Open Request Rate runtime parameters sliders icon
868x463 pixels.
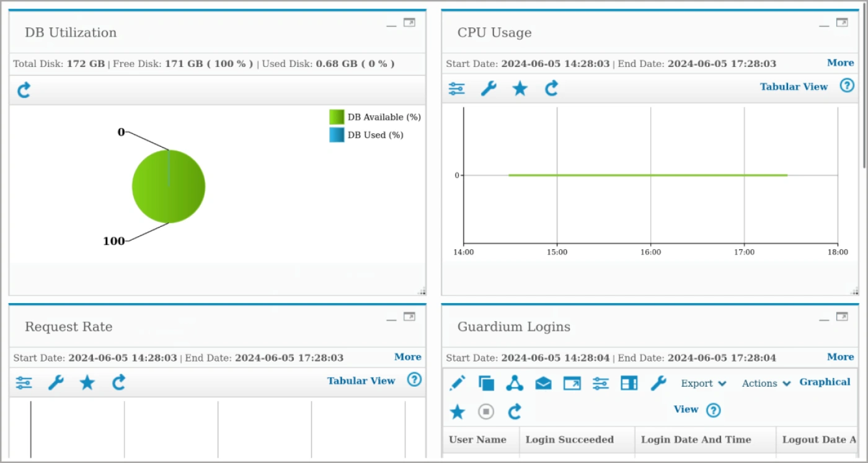pyautogui.click(x=24, y=382)
